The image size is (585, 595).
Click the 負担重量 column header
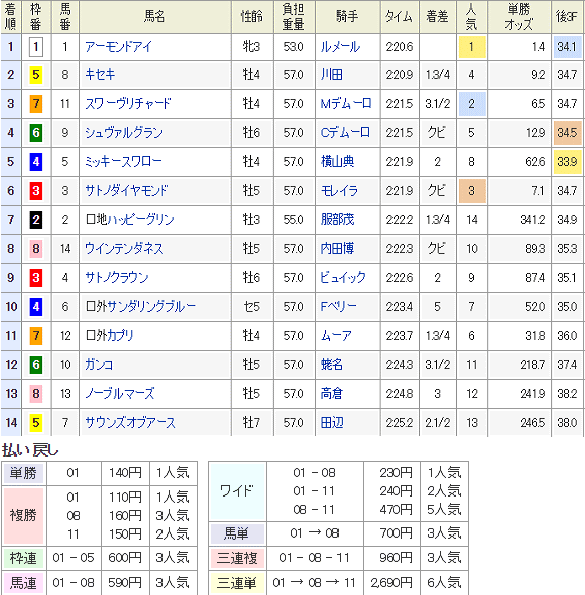(294, 17)
